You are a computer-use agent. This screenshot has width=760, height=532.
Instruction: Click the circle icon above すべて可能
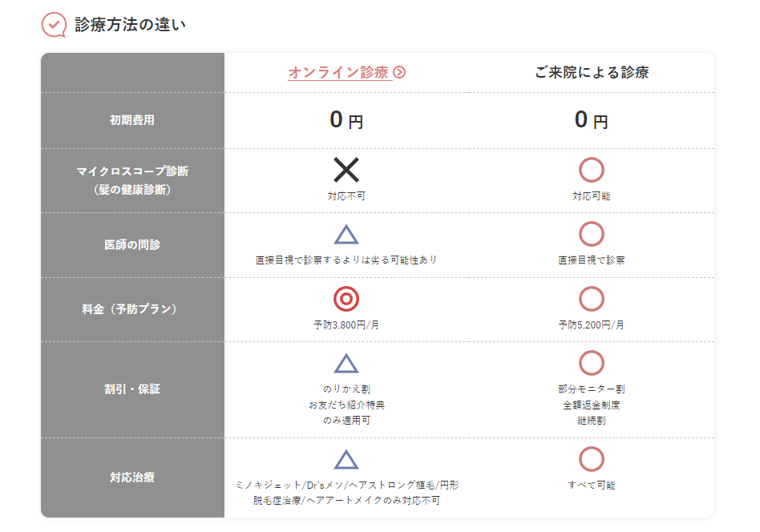(x=592, y=459)
